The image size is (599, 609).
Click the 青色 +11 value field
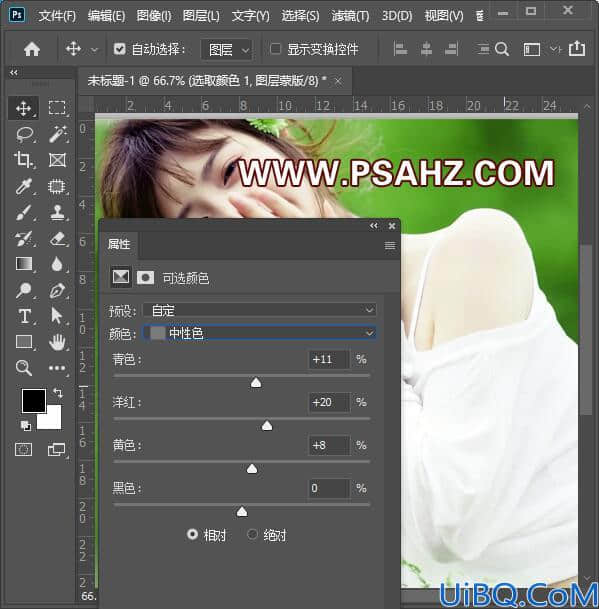[329, 359]
